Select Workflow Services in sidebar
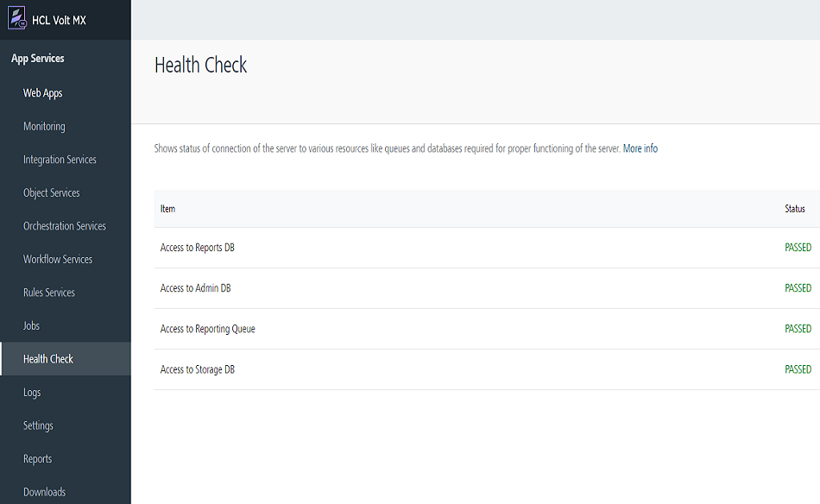Image resolution: width=820 pixels, height=504 pixels. point(58,259)
